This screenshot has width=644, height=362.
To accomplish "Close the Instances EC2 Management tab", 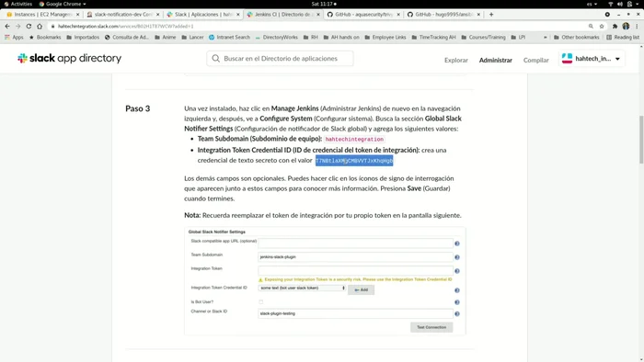I will (x=77, y=15).
